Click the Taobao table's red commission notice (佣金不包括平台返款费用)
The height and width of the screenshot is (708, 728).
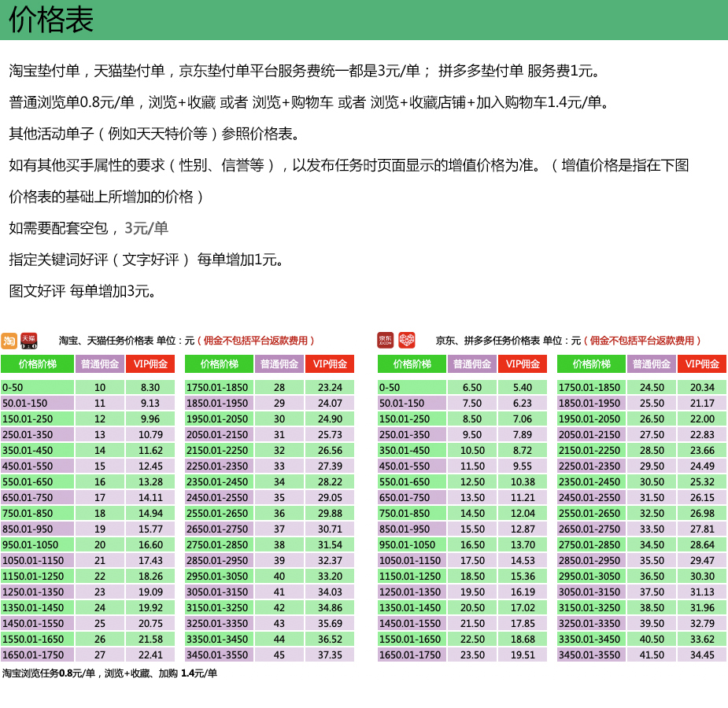click(256, 341)
